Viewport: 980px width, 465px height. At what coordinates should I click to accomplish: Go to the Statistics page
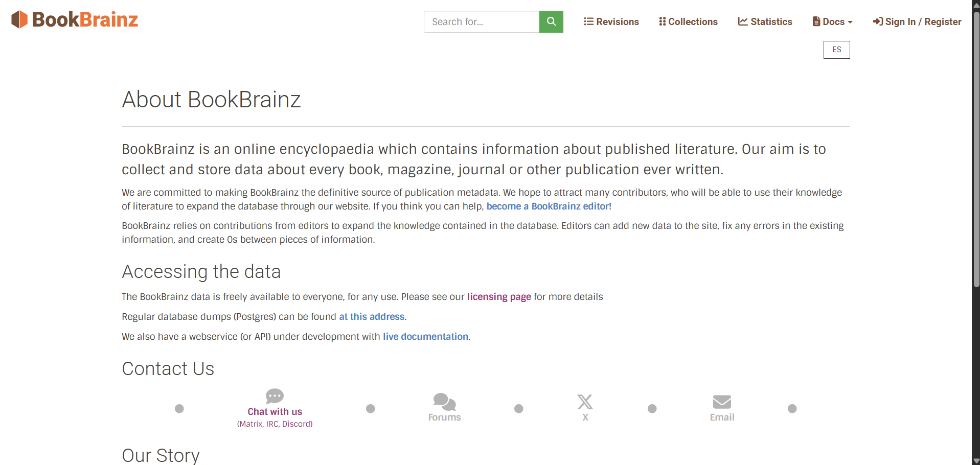coord(765,21)
